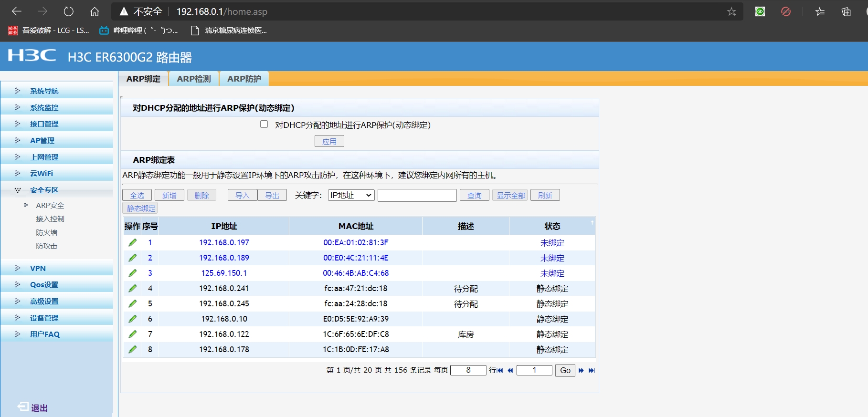Screen dimensions: 868x417
Task: Reload the page in the browser
Action: click(69, 11)
